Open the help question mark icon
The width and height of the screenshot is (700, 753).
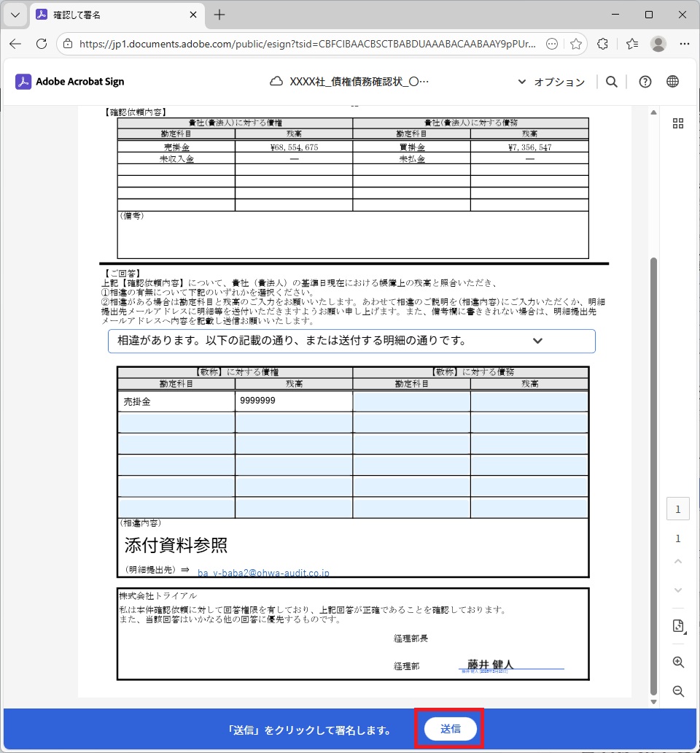[x=645, y=82]
